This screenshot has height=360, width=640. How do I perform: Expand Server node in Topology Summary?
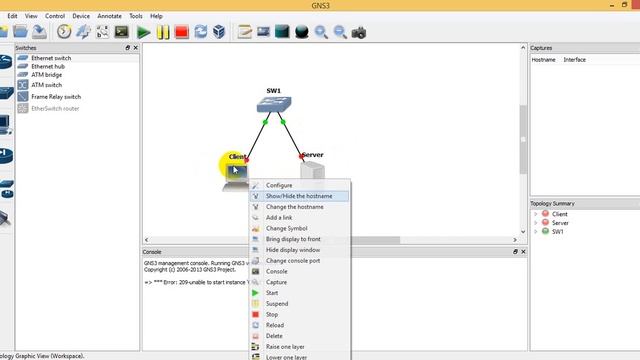tap(536, 223)
